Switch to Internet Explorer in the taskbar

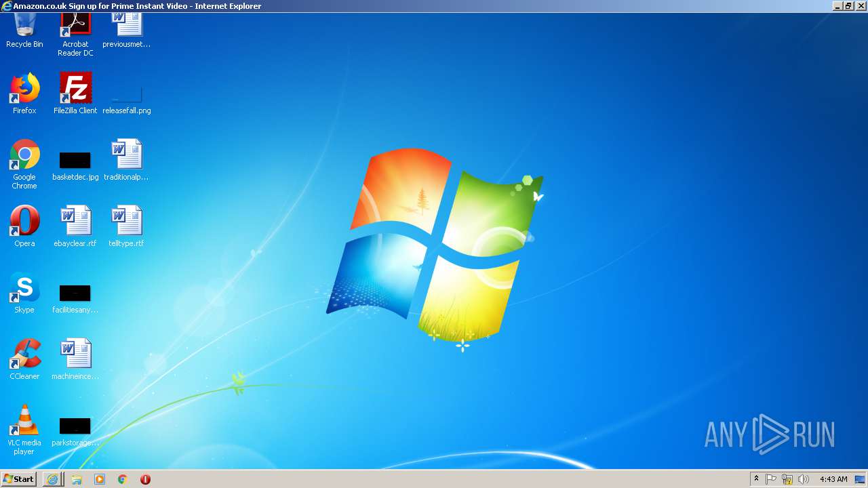tap(52, 479)
